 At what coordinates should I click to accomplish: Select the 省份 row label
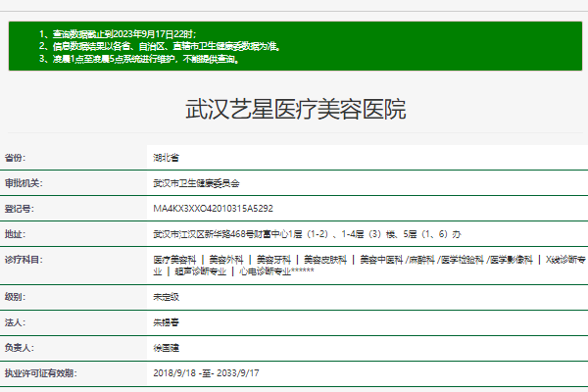pyautogui.click(x=16, y=158)
